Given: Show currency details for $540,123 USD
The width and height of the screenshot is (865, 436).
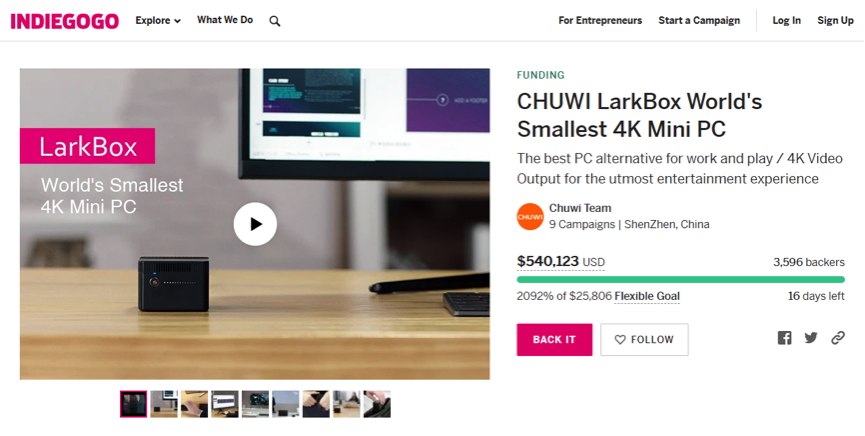Looking at the screenshot, I should tap(560, 262).
